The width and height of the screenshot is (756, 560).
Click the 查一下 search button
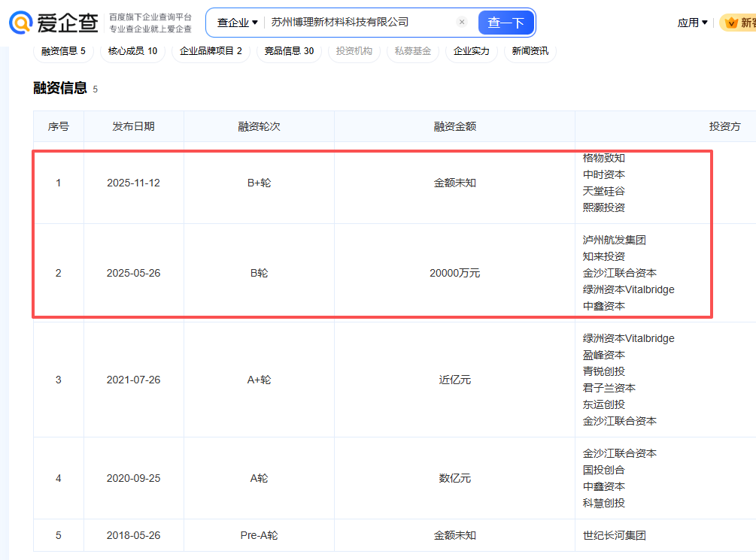[x=506, y=23]
